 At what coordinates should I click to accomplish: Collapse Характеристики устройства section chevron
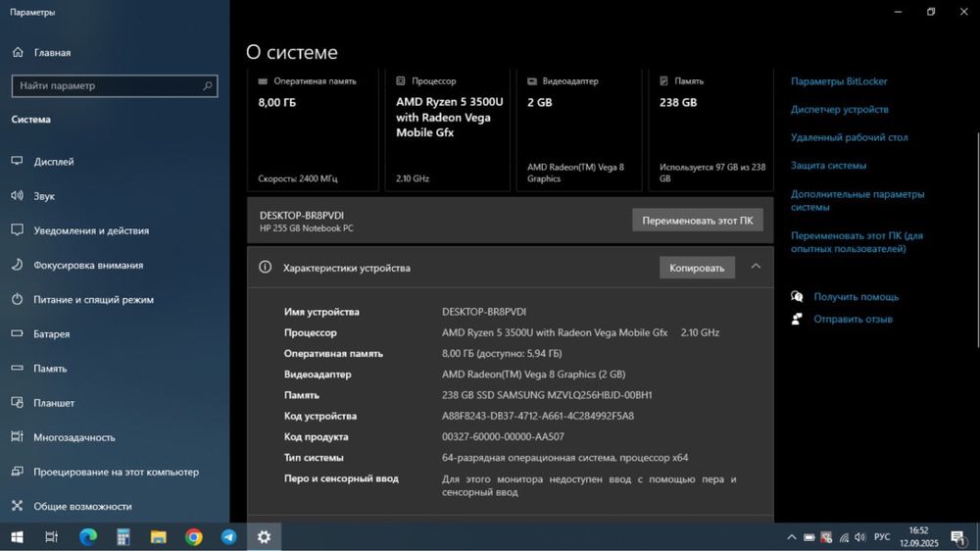(756, 267)
